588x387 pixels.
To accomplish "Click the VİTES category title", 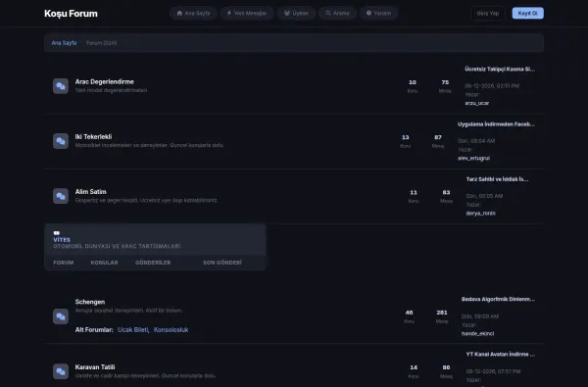I will [x=62, y=240].
